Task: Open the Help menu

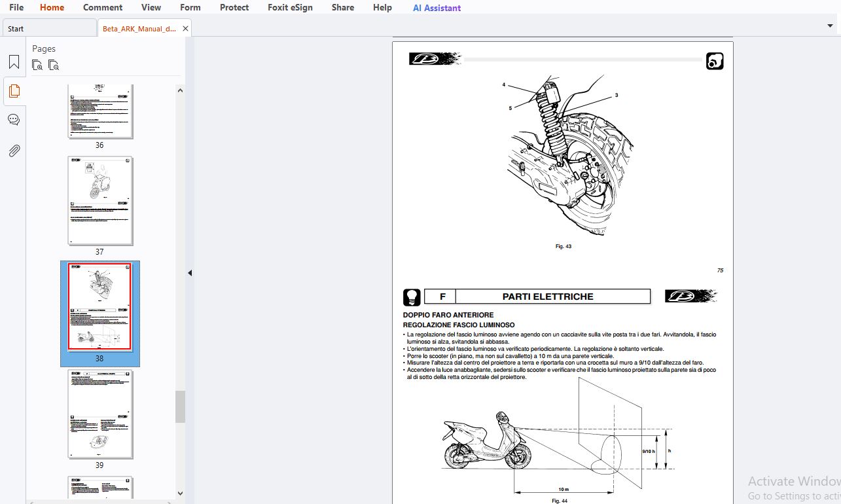Action: [382, 7]
